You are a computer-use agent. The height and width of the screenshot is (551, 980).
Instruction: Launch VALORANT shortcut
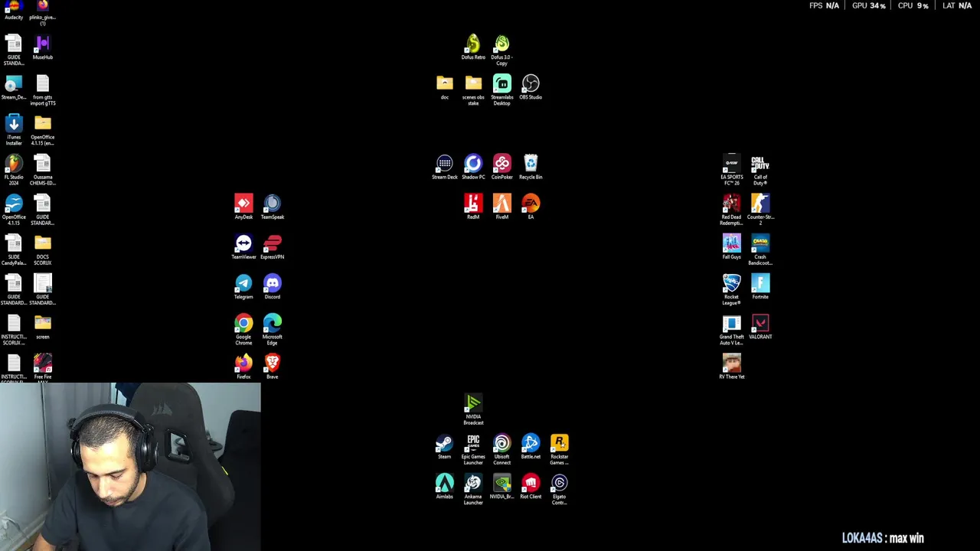[760, 326]
